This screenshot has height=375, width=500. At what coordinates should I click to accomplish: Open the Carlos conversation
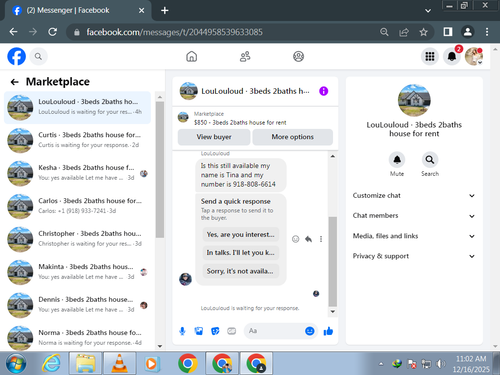point(77,206)
